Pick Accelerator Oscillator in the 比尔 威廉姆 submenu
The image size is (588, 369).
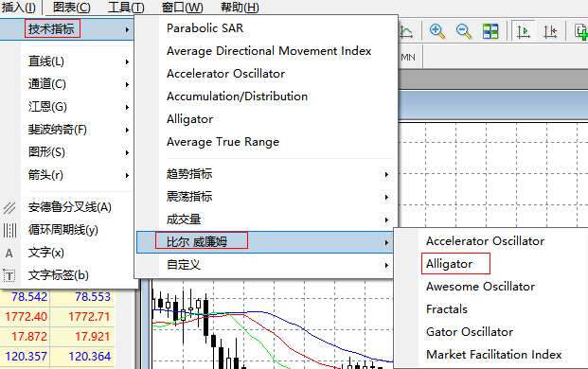(x=485, y=241)
